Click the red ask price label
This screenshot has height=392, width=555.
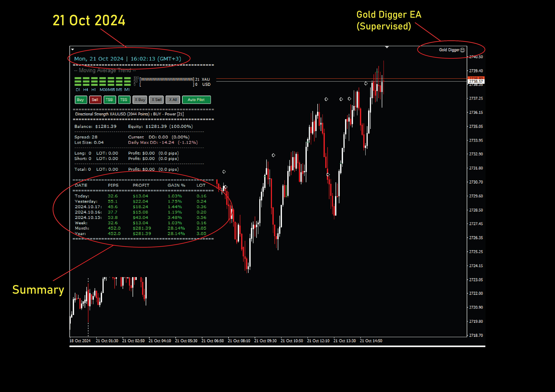point(476,78)
